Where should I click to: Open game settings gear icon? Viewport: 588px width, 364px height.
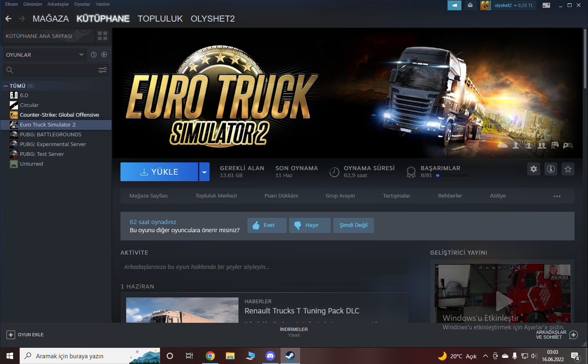point(534,169)
